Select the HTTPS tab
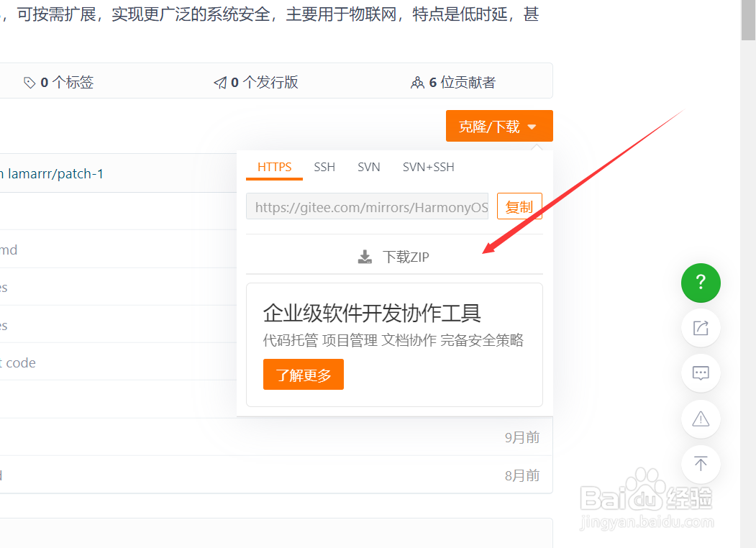The width and height of the screenshot is (756, 548). [274, 167]
